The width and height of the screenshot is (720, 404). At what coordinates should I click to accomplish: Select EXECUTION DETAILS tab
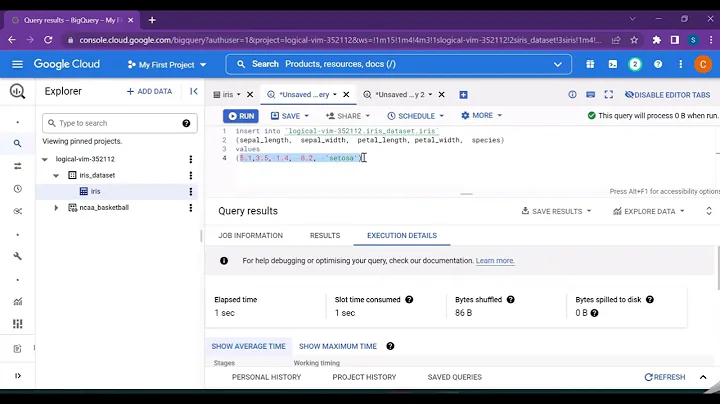(402, 236)
